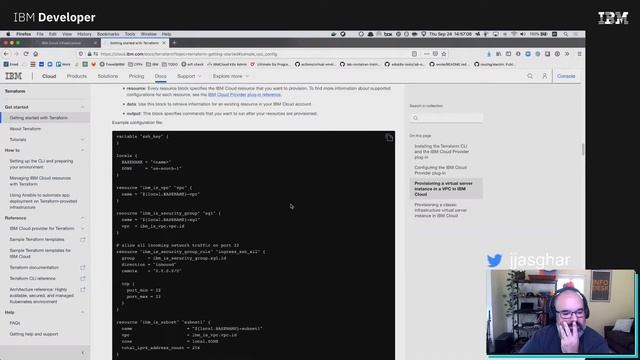Select the Docs navigation tab

[160, 76]
